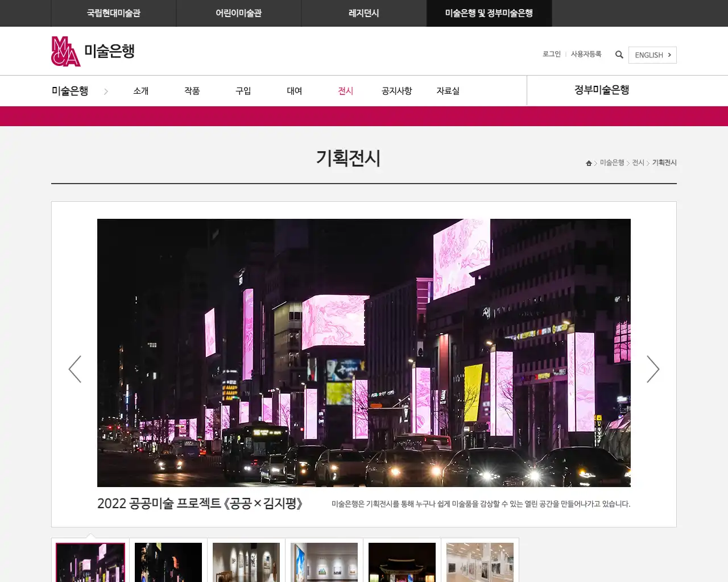Click 기획전시 breadcrumb text

664,163
